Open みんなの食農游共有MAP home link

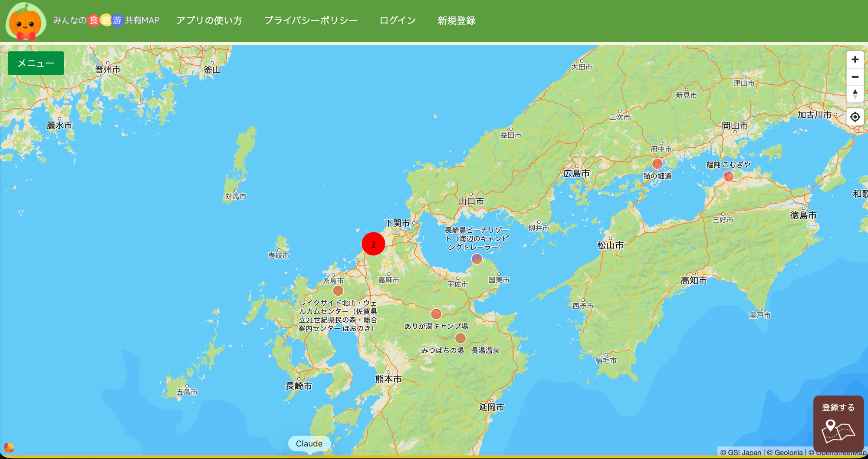click(106, 20)
